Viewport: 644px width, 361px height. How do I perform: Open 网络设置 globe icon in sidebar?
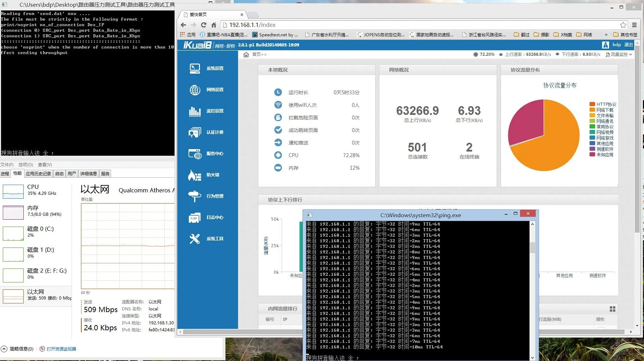(195, 90)
